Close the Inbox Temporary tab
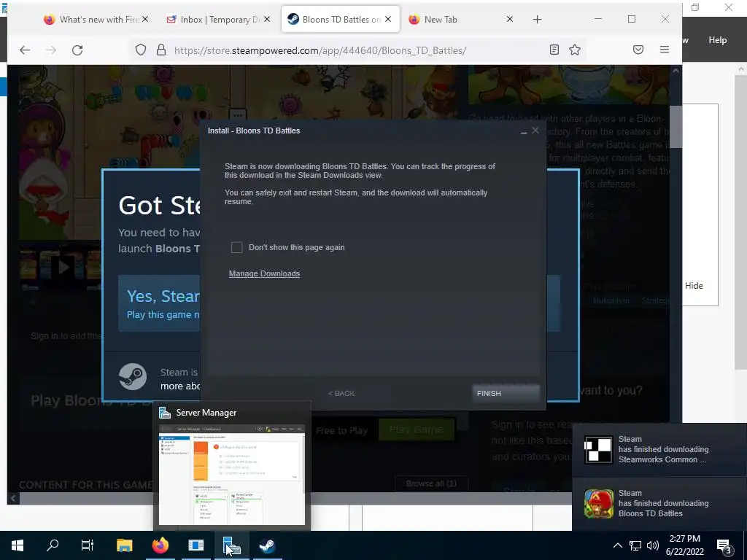The image size is (747, 560). click(267, 19)
